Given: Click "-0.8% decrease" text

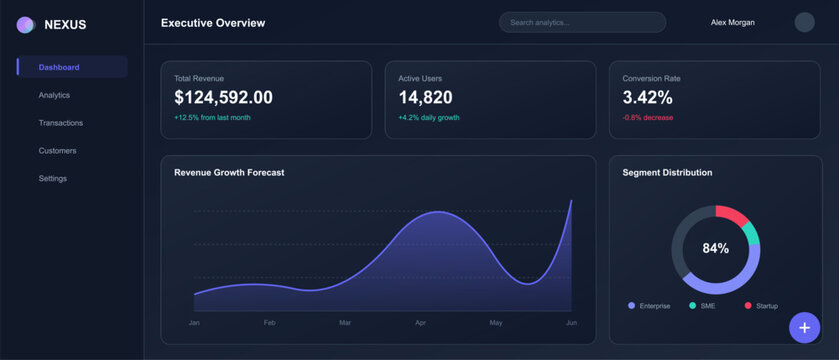Looking at the screenshot, I should [x=647, y=117].
